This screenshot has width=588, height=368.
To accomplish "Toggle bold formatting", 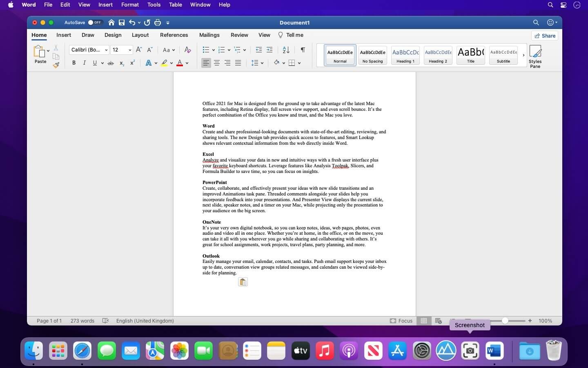I will click(x=74, y=63).
